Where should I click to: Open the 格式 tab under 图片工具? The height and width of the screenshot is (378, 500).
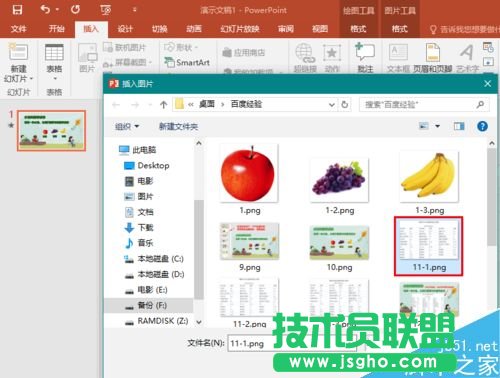(x=400, y=29)
